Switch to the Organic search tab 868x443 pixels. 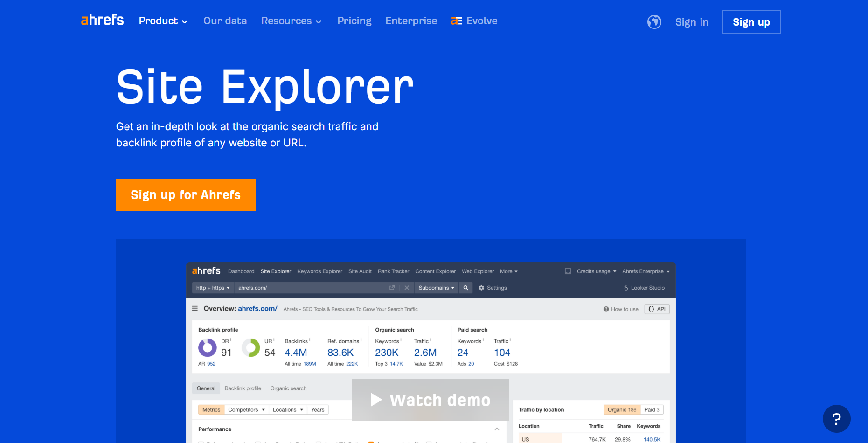(288, 388)
